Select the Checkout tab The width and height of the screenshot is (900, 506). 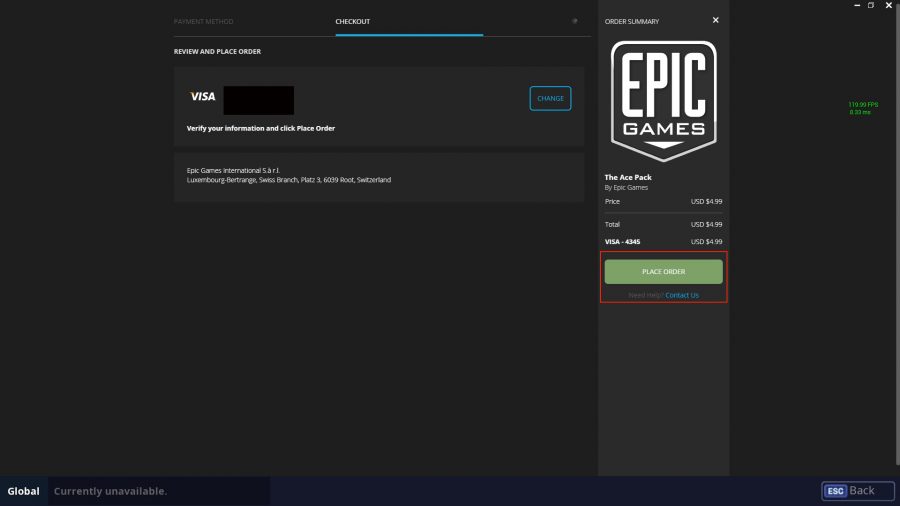pyautogui.click(x=352, y=21)
